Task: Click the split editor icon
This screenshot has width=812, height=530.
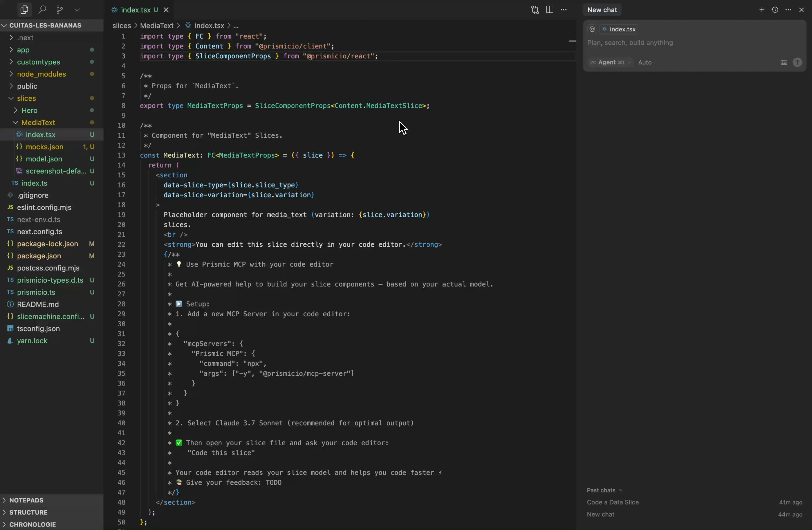Action: pos(549,10)
